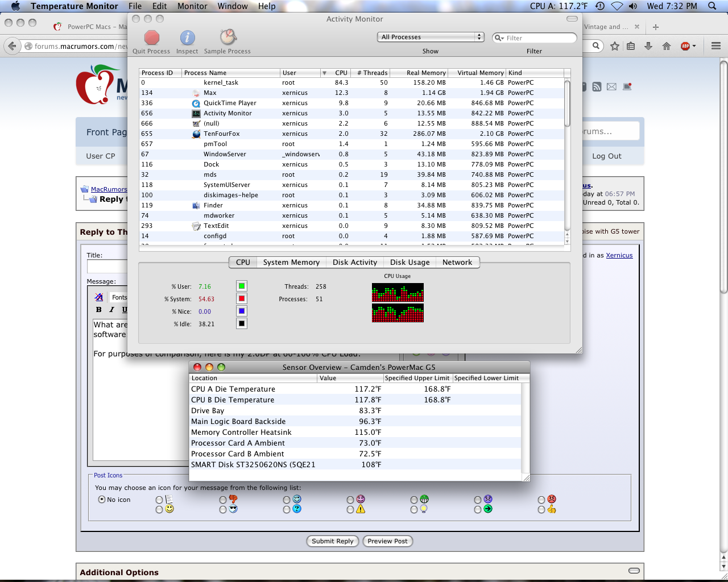Select the green arrow post icon radio
This screenshot has height=582, width=728.
point(478,510)
